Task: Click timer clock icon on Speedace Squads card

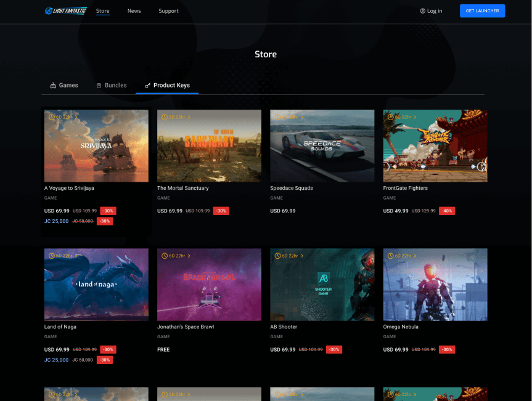Action: (x=277, y=117)
